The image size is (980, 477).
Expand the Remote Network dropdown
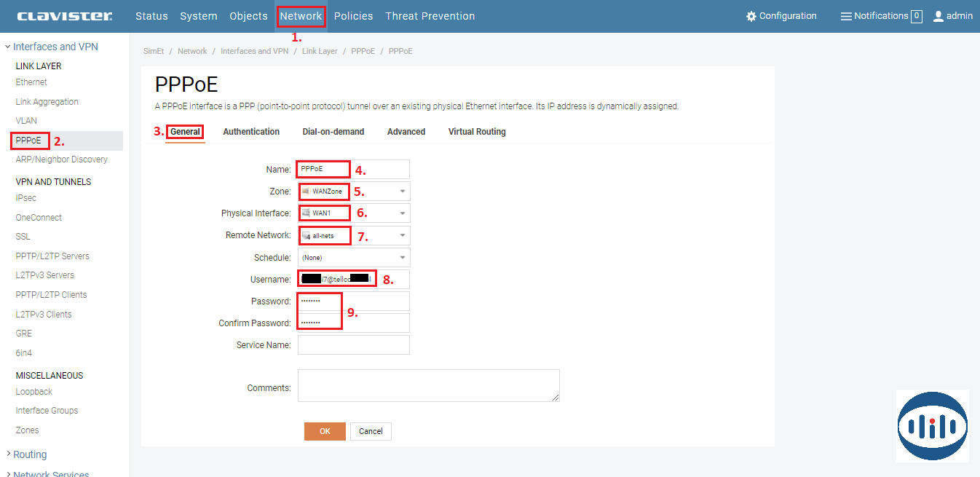(x=403, y=235)
